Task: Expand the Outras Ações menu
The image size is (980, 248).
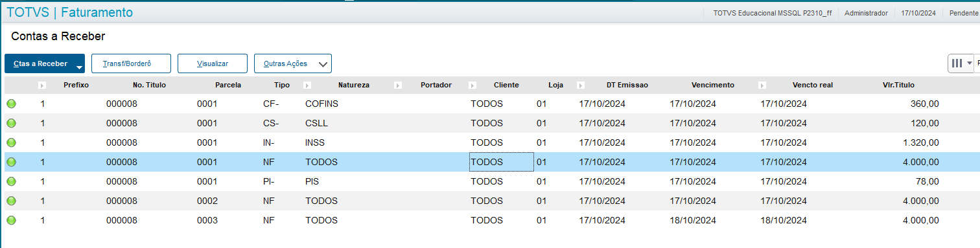Action: click(x=293, y=63)
